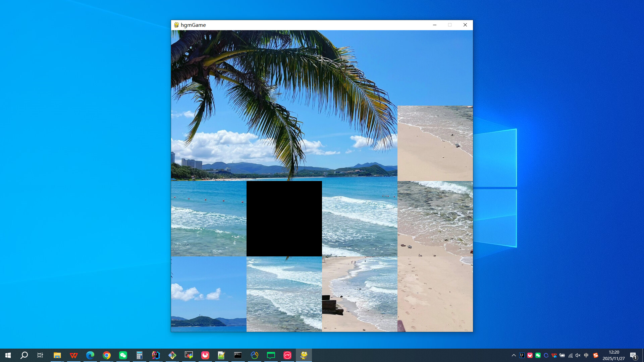This screenshot has width=644, height=362.
Task: Open Action Center showing one notification
Action: point(633,355)
